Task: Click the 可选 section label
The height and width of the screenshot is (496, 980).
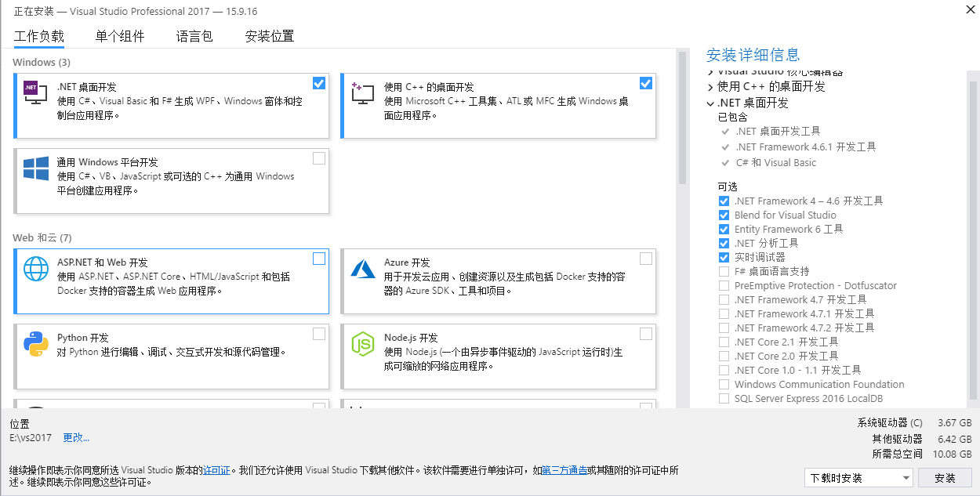Action: point(728,186)
